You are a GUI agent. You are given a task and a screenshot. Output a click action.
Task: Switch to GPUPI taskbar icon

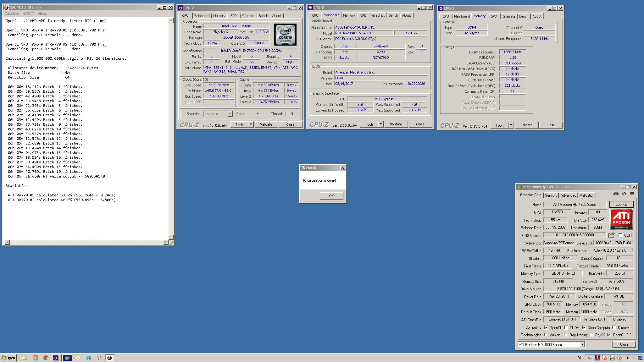pos(109,358)
